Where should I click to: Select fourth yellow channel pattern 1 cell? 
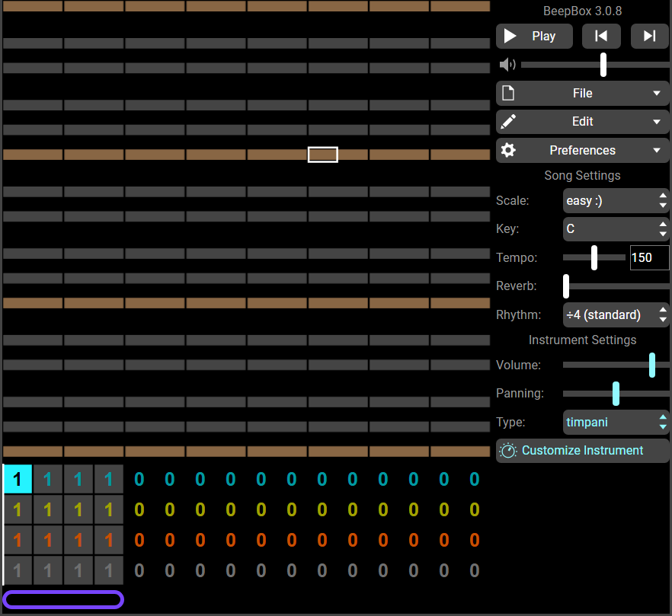coord(109,509)
